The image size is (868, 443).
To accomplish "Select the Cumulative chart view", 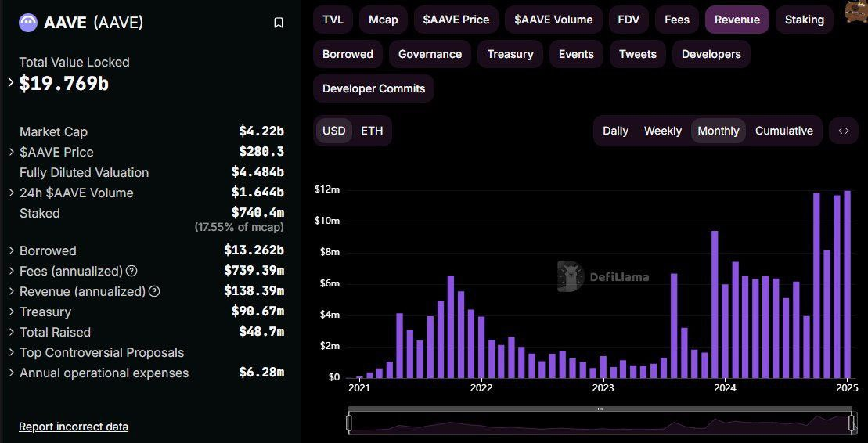I will [x=783, y=131].
